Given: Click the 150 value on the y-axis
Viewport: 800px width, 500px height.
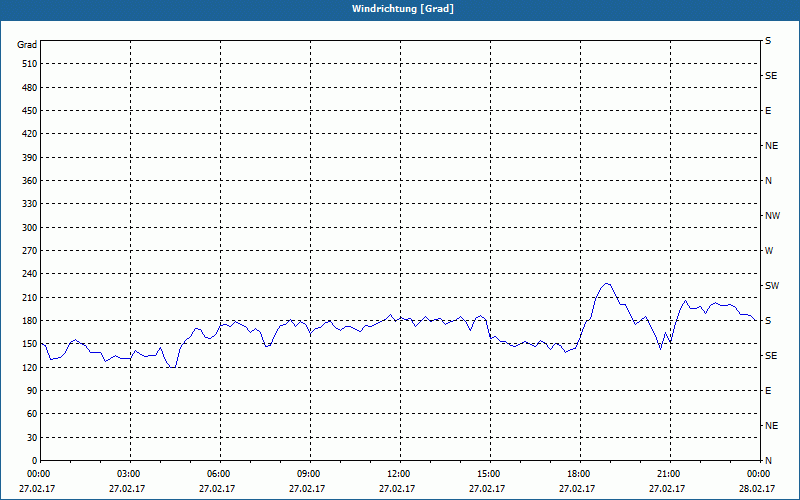Looking at the screenshot, I should [x=29, y=344].
